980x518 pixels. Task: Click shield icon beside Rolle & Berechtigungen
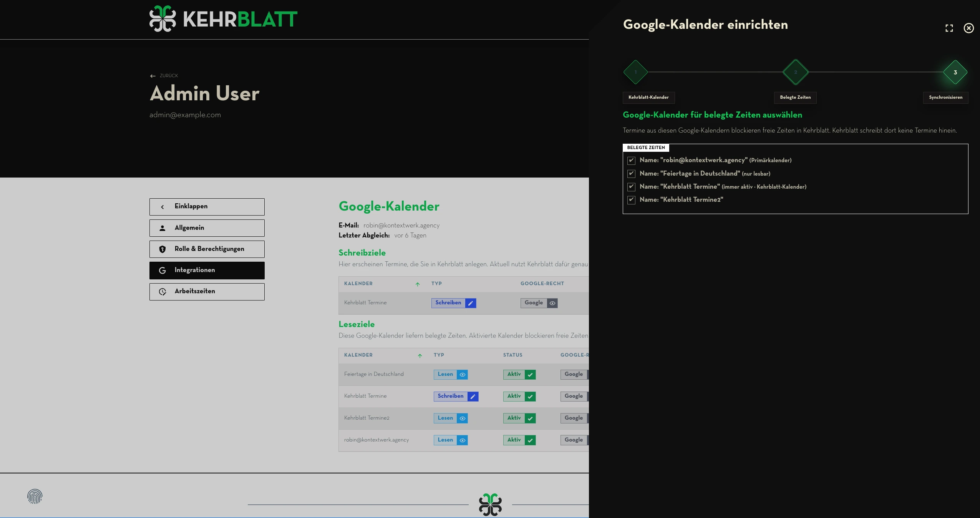tap(163, 249)
